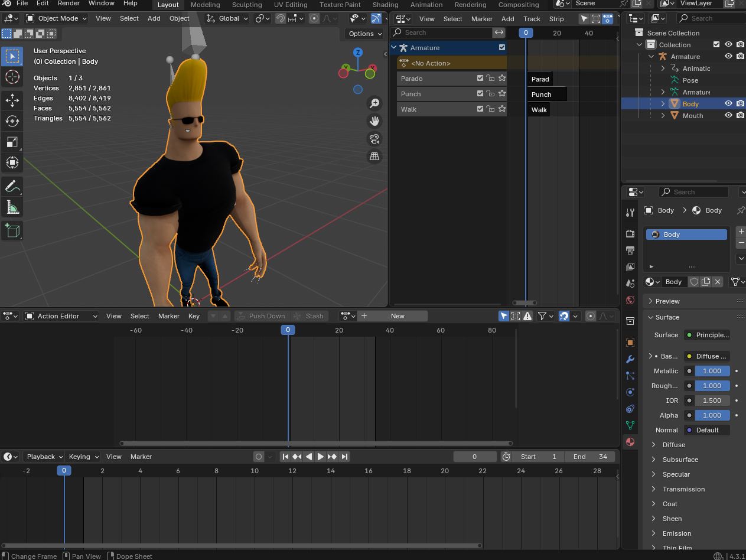The height and width of the screenshot is (560, 746).
Task: Switch to the Modeling workspace tab
Action: point(205,5)
